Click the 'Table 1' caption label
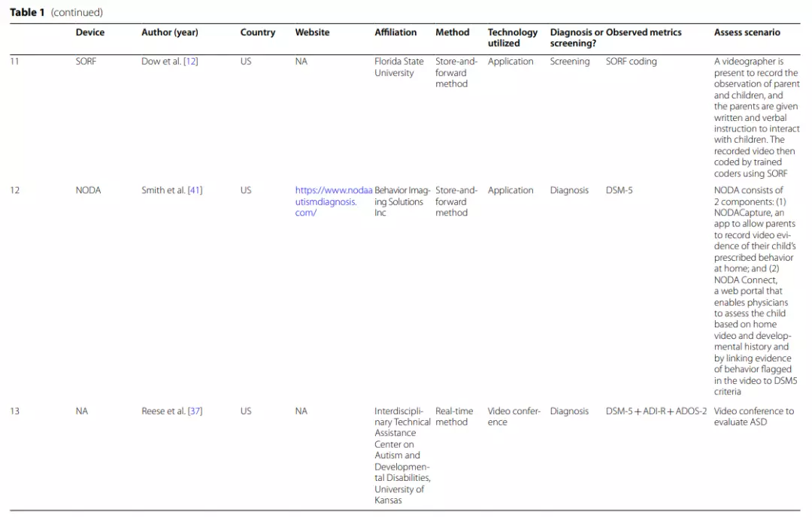812x520 pixels. pyautogui.click(x=28, y=13)
